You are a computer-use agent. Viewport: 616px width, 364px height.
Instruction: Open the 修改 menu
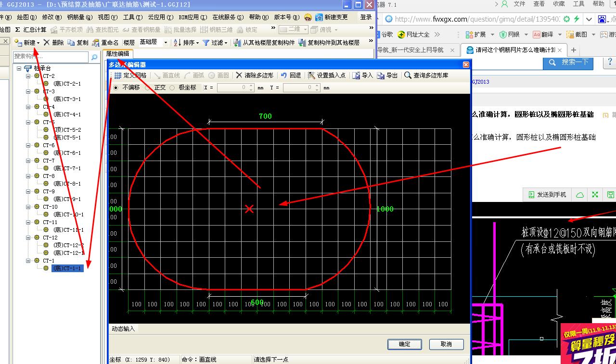pyautogui.click(x=51, y=17)
